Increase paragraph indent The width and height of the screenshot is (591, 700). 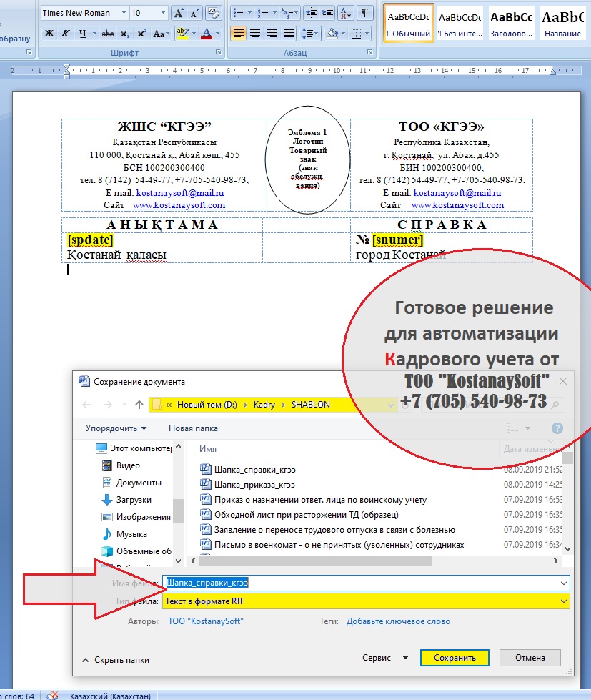tap(328, 13)
